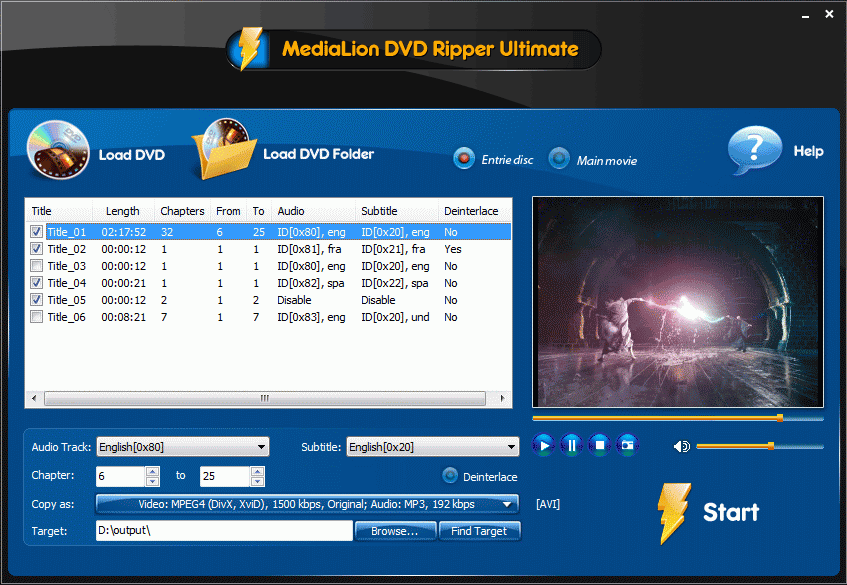Click the Load DVD disc icon

58,150
